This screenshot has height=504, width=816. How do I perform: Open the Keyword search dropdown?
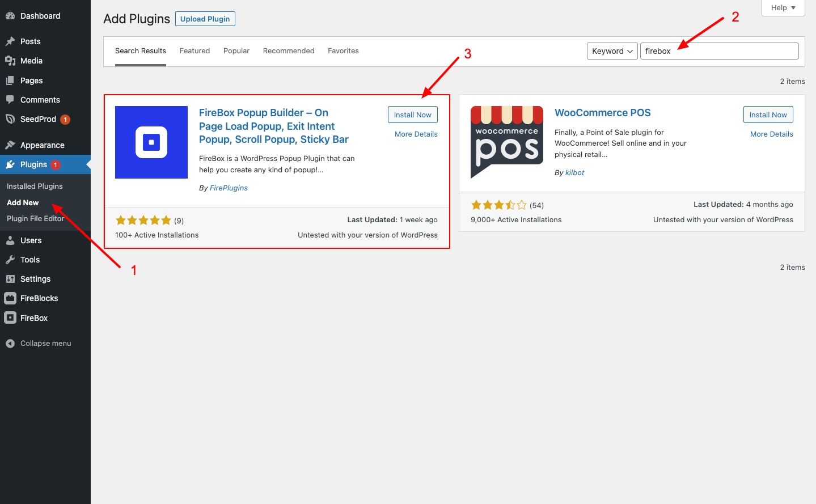pos(612,50)
